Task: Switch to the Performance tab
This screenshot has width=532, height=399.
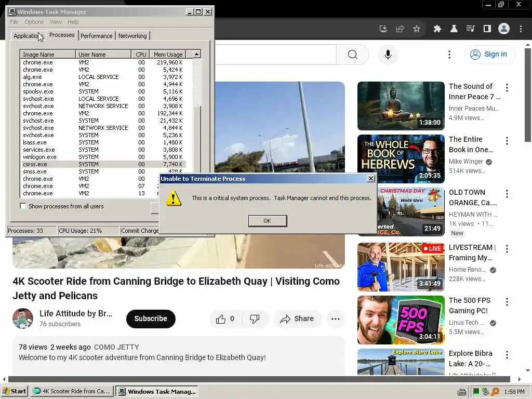Action: (96, 36)
